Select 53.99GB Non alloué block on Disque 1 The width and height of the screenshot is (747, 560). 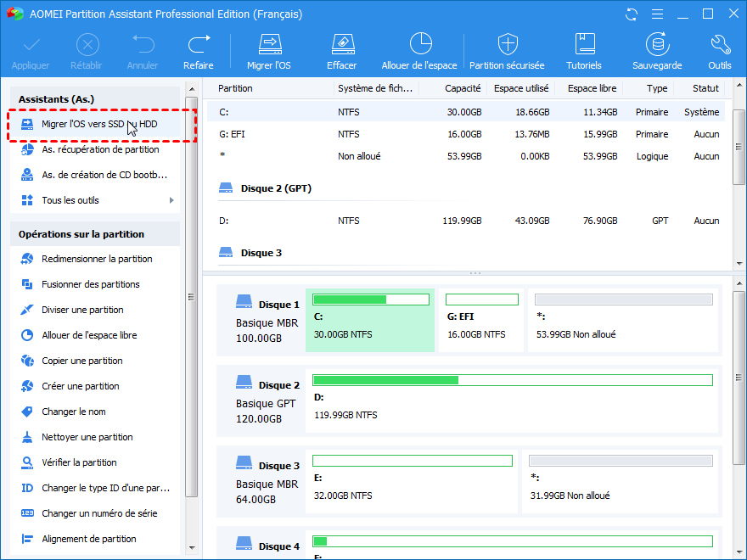(623, 320)
